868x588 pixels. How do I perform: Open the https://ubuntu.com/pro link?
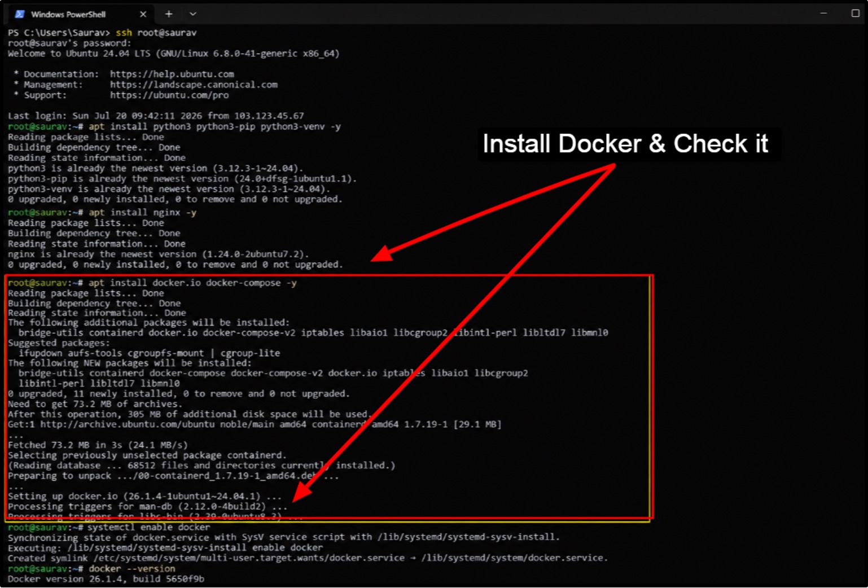169,95
